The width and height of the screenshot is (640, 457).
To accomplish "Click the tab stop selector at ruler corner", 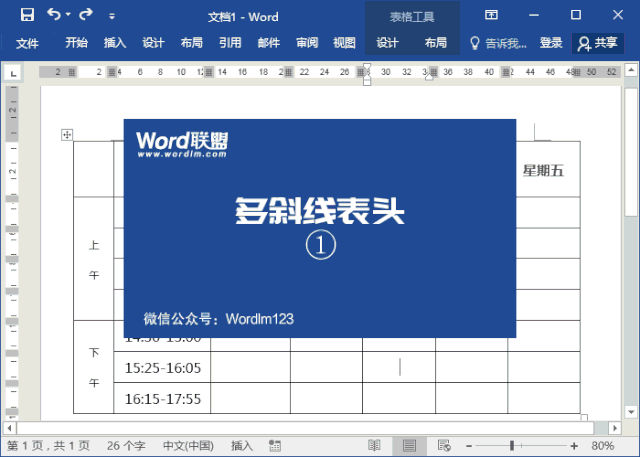I will [x=13, y=73].
